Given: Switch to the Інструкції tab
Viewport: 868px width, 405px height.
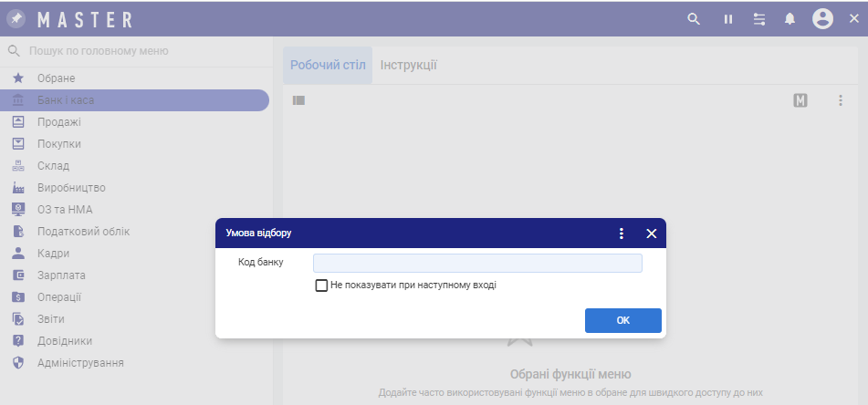Looking at the screenshot, I should pyautogui.click(x=408, y=66).
